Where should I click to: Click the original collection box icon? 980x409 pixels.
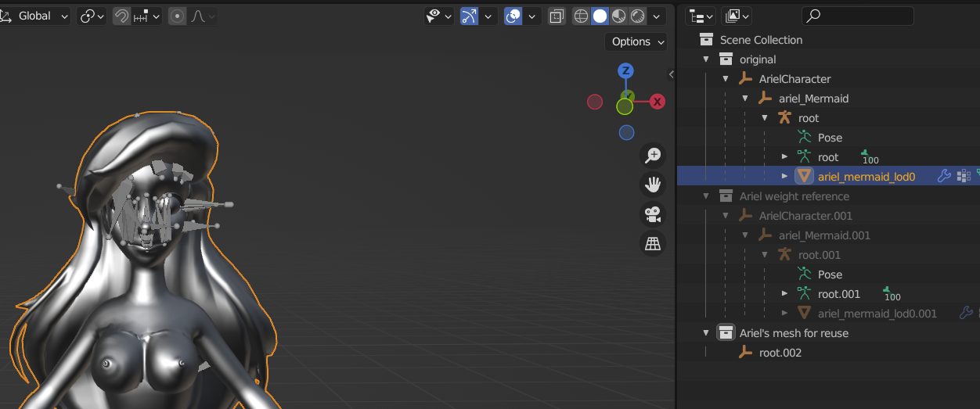point(726,59)
